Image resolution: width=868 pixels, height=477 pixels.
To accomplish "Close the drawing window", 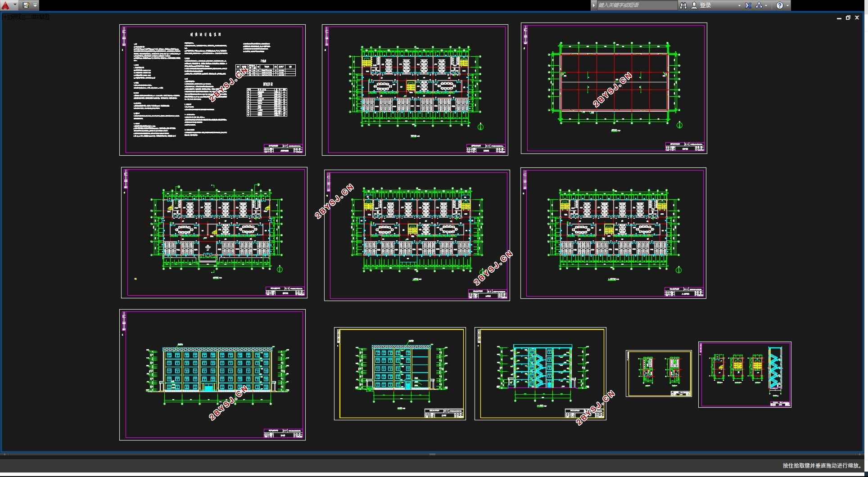I will 857,18.
